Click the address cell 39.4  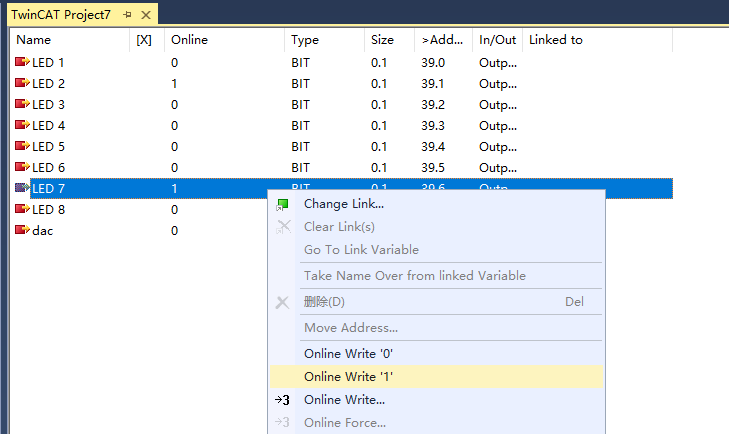coord(433,146)
